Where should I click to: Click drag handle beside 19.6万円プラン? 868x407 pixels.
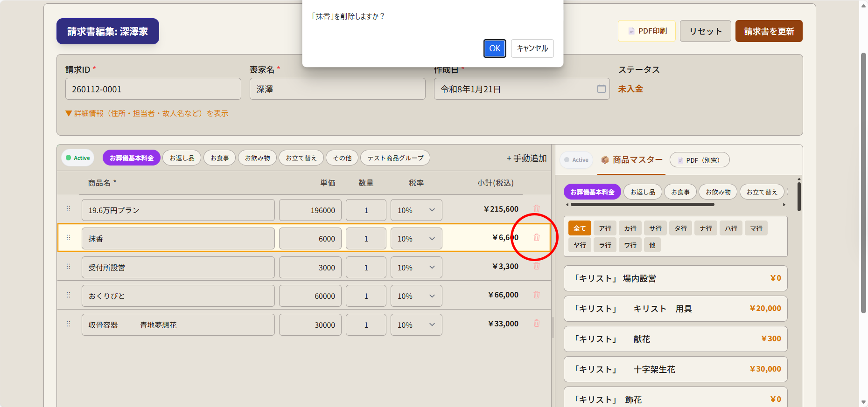[69, 209]
